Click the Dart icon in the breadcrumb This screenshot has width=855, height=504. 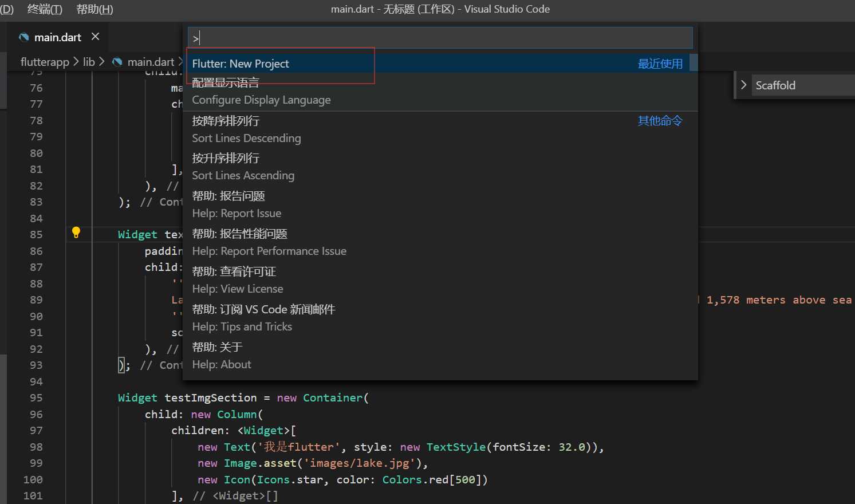click(x=117, y=62)
